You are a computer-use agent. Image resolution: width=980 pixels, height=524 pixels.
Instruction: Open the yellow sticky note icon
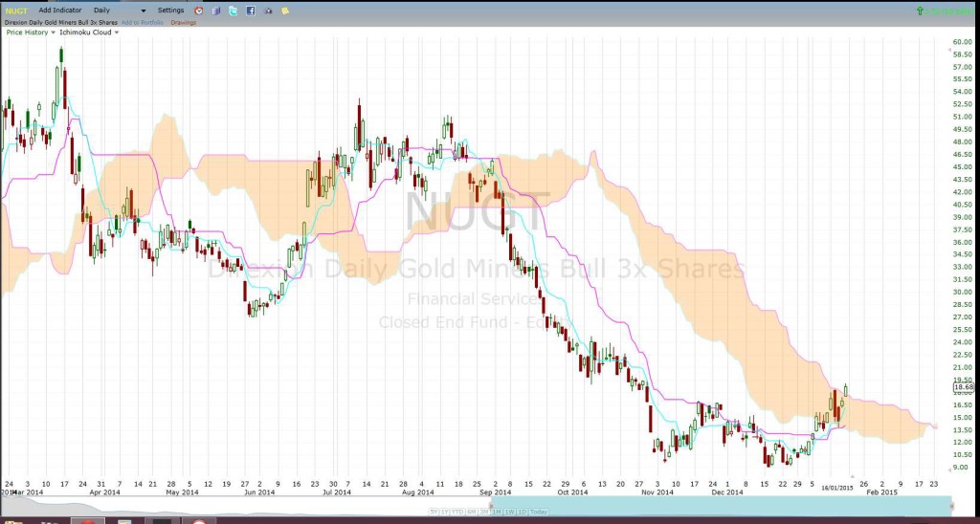pyautogui.click(x=285, y=11)
